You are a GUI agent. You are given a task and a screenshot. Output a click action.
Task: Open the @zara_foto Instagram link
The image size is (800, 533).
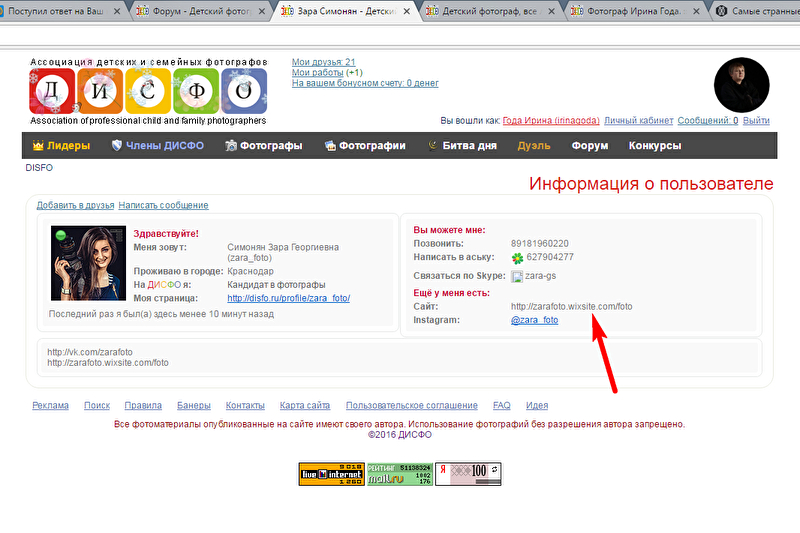[534, 320]
